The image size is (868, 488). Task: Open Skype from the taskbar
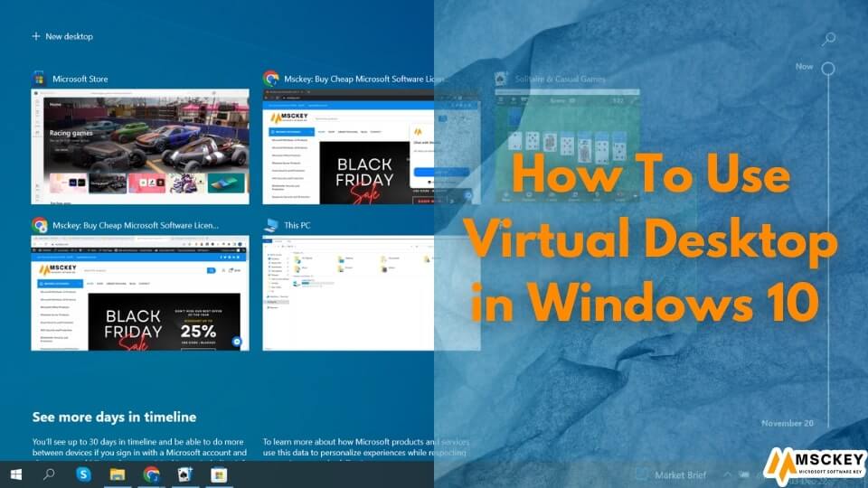[x=83, y=474]
